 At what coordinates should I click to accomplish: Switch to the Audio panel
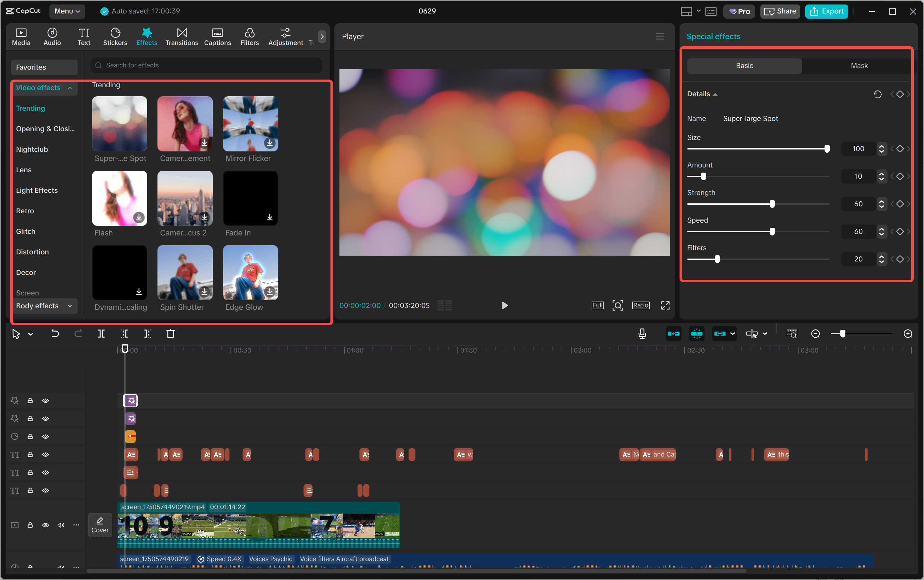(52, 37)
